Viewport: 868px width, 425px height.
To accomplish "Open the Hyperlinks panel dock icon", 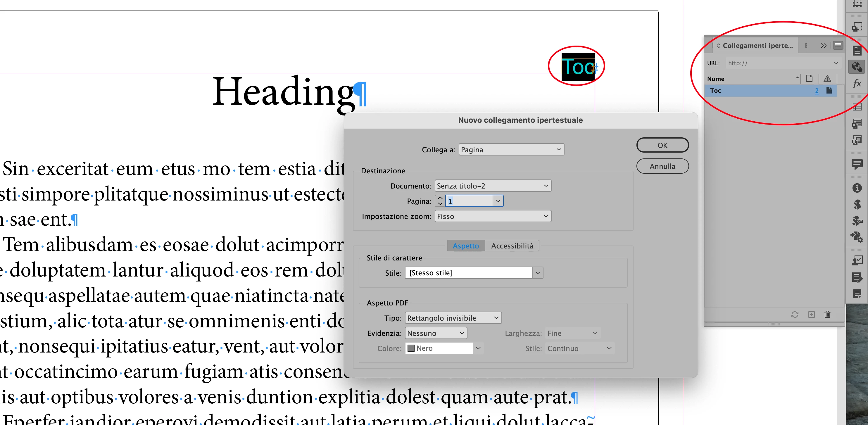I will (857, 67).
